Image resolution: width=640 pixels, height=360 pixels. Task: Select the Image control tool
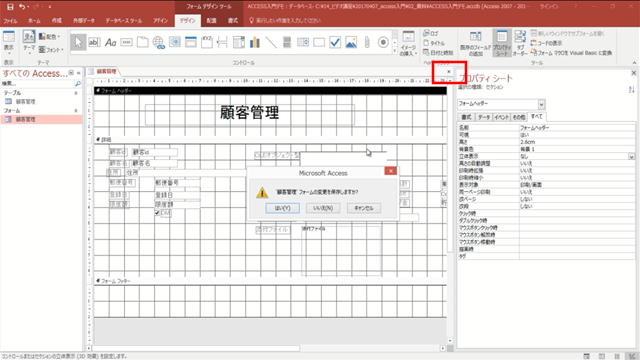coord(351,42)
